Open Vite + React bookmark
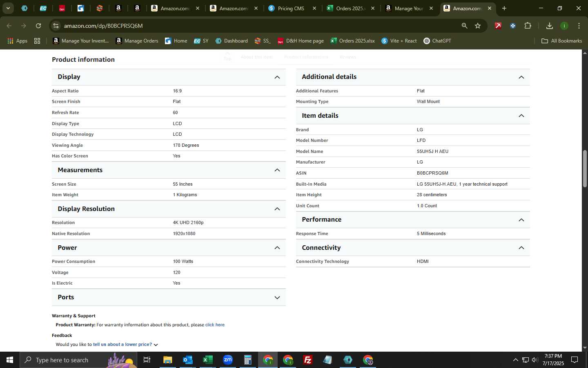The height and width of the screenshot is (368, 588). click(x=399, y=41)
